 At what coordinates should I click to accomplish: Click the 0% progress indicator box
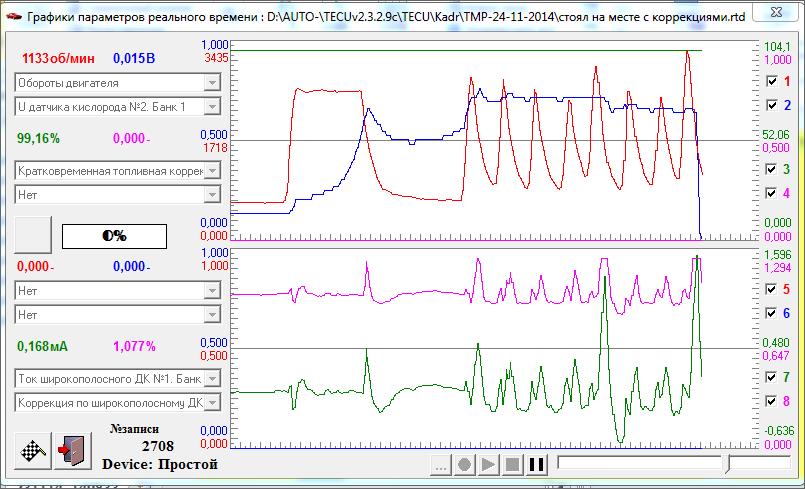(114, 236)
